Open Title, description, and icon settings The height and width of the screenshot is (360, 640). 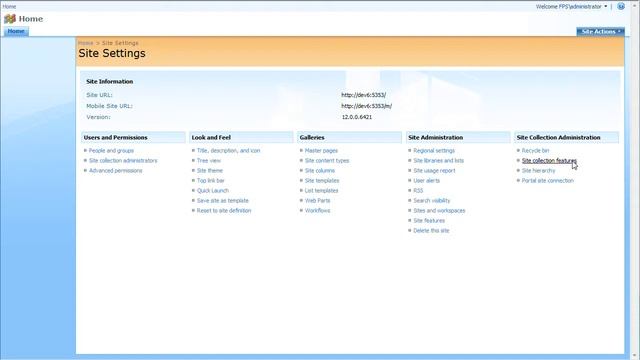[x=228, y=151]
